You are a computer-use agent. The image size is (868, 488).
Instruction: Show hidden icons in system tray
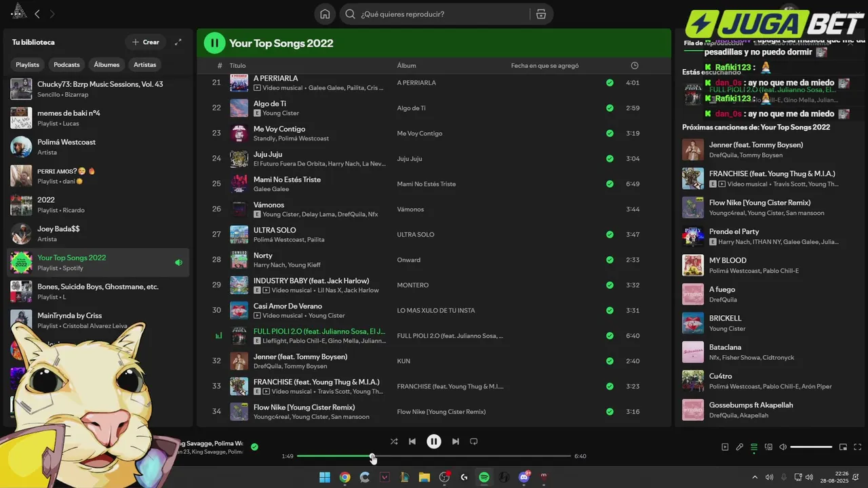pyautogui.click(x=755, y=477)
